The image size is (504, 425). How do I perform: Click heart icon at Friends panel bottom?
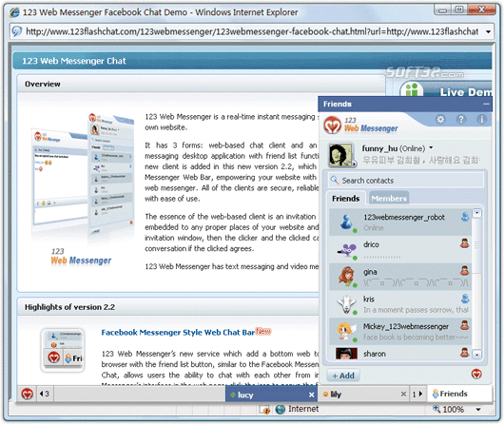pos(476,374)
